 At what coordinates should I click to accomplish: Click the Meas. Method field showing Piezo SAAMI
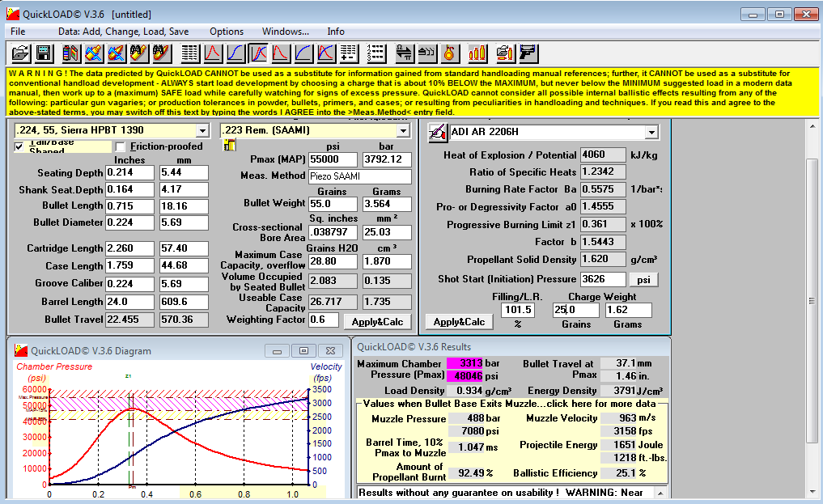[359, 176]
